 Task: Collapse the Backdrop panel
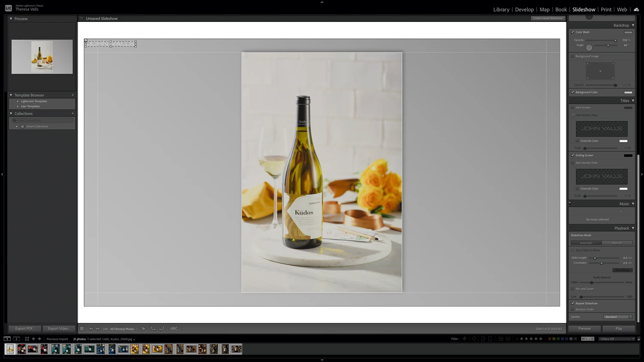pyautogui.click(x=633, y=25)
